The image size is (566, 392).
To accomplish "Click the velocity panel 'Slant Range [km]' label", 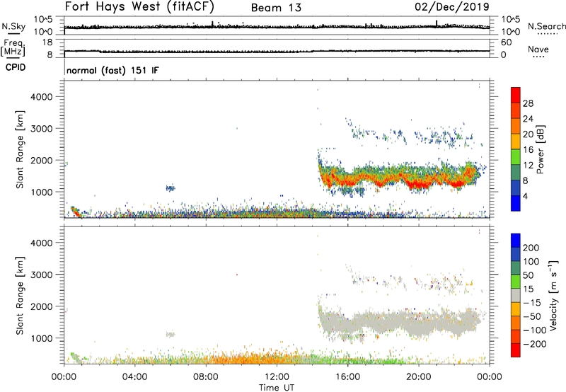I will [20, 296].
